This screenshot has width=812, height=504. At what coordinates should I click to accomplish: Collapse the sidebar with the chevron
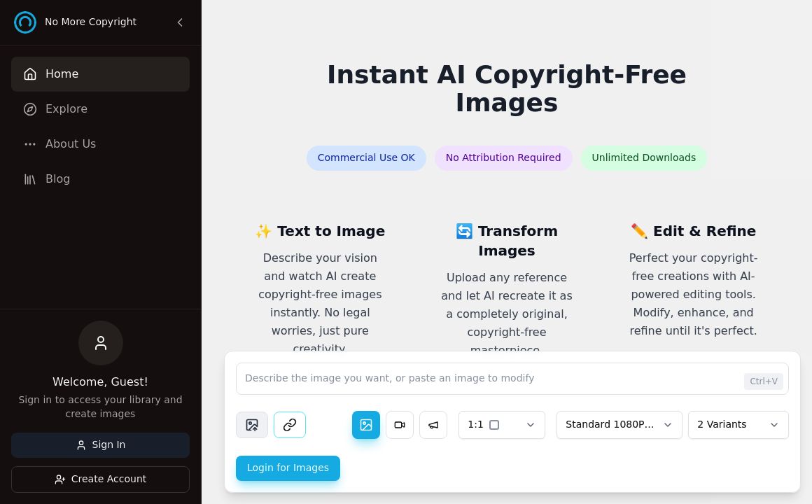pyautogui.click(x=180, y=22)
